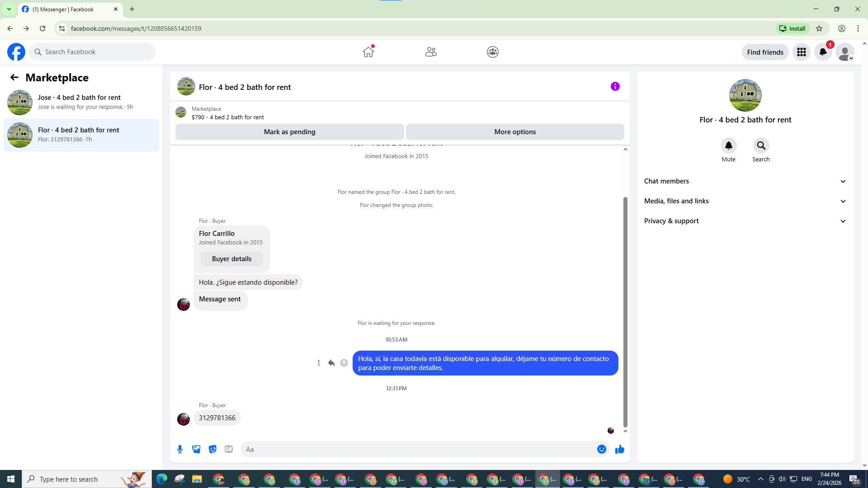Screen dimensions: 868x488
Task: Open the attach photo icon
Action: [196, 449]
